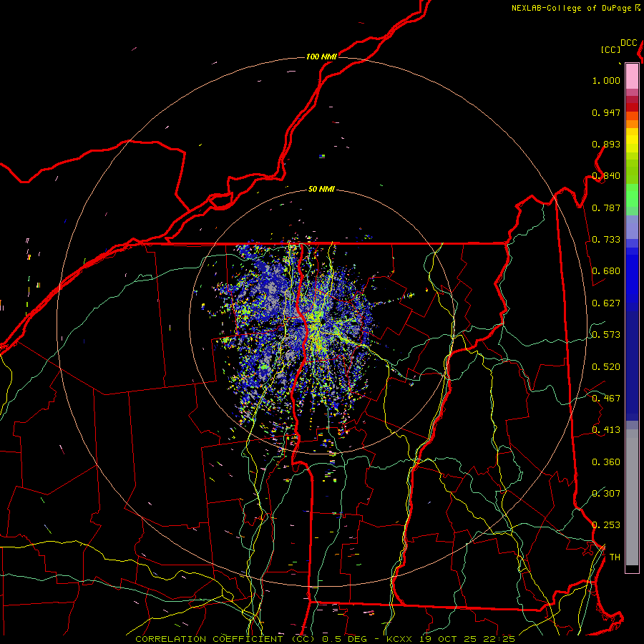Viewport: 644px width, 644px height.
Task: Pick the dark navy segment of the color bar
Action: pyautogui.click(x=632, y=366)
